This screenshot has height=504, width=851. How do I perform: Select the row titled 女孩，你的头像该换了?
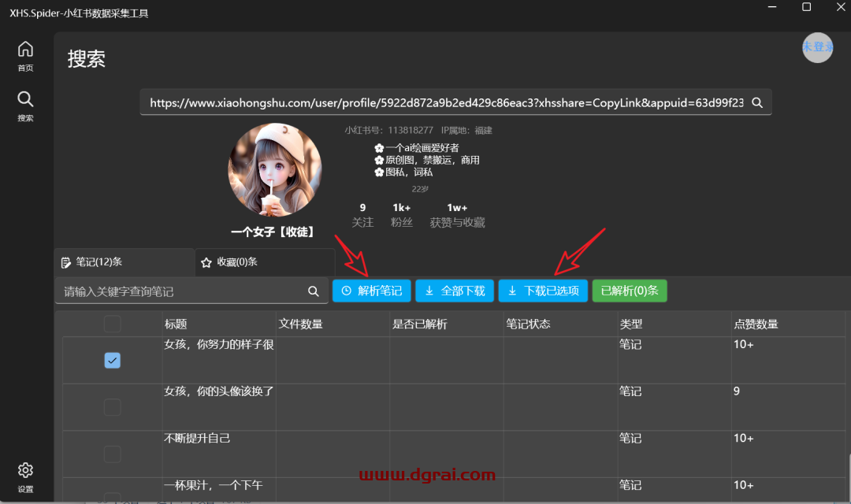coord(454,407)
